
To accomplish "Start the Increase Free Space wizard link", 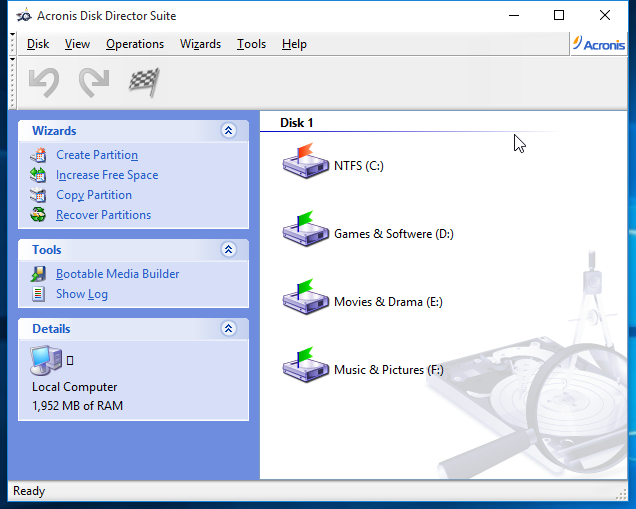I will [107, 175].
